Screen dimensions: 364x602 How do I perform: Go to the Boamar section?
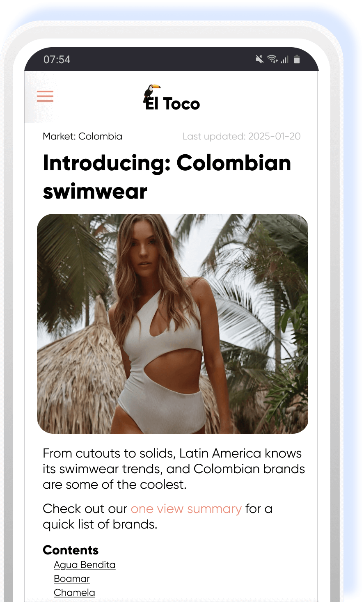click(x=72, y=579)
